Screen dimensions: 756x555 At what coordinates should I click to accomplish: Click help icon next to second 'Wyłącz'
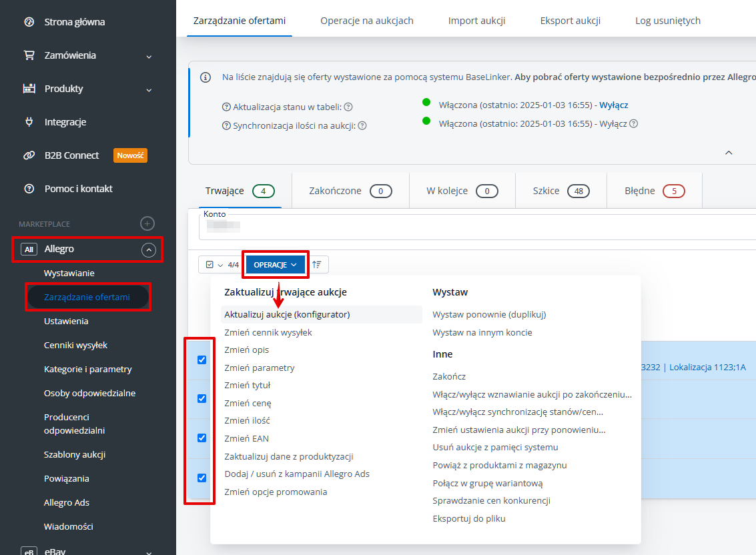[x=634, y=123]
